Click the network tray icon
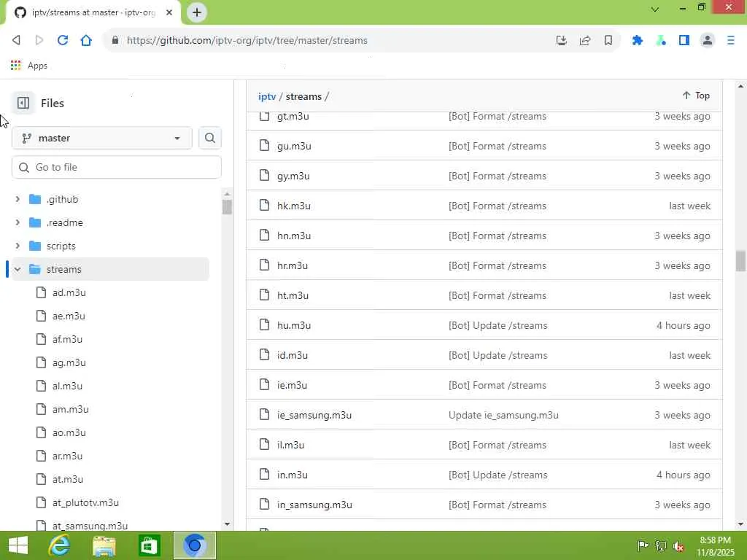Screen dimensions: 747x560 (661, 545)
